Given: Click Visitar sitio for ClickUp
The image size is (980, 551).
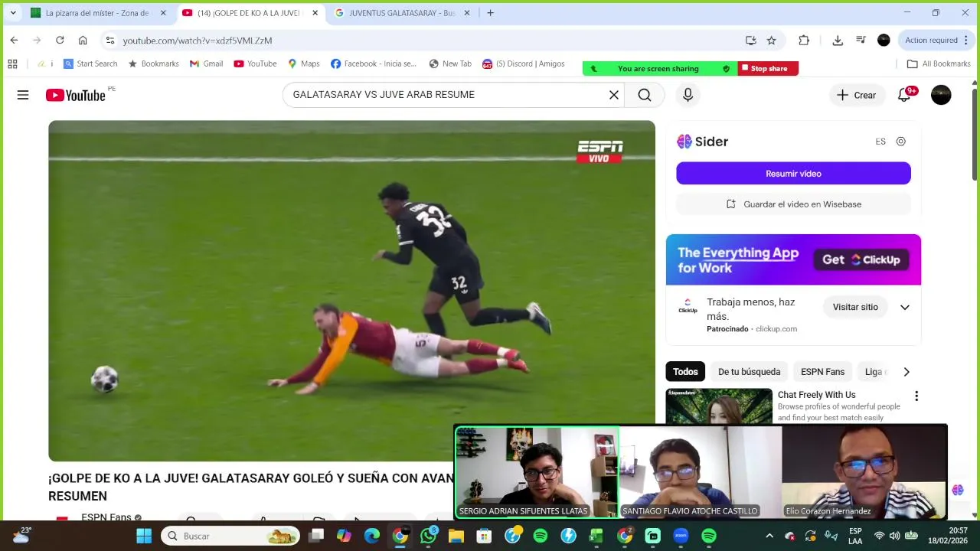Looking at the screenshot, I should [x=855, y=307].
